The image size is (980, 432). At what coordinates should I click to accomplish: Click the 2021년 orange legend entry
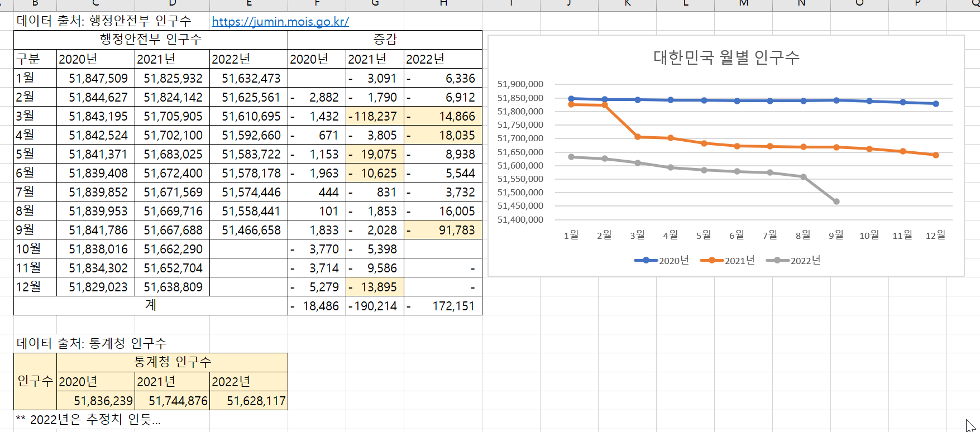pos(728,261)
